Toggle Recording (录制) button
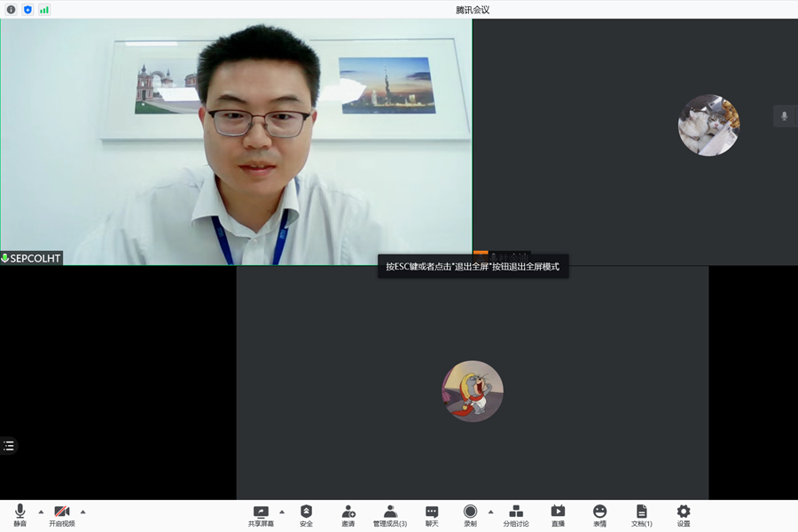This screenshot has height=532, width=798. 470,515
